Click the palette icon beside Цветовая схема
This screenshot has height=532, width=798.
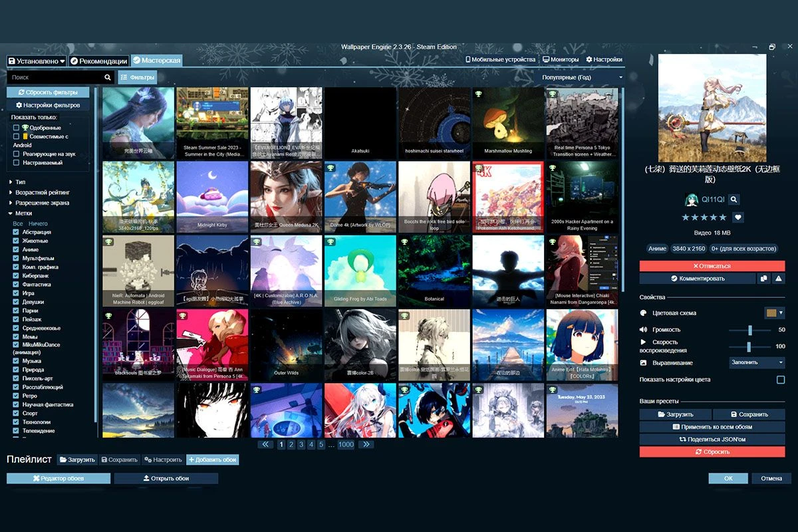(x=643, y=313)
